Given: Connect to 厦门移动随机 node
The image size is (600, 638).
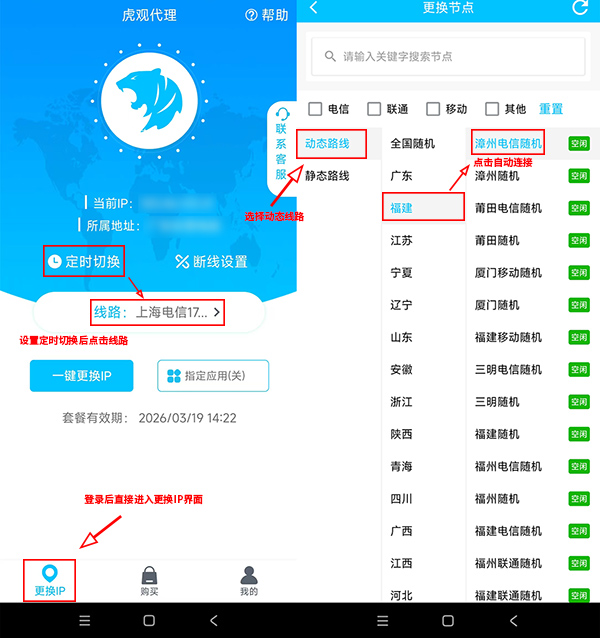Looking at the screenshot, I should click(x=508, y=273).
